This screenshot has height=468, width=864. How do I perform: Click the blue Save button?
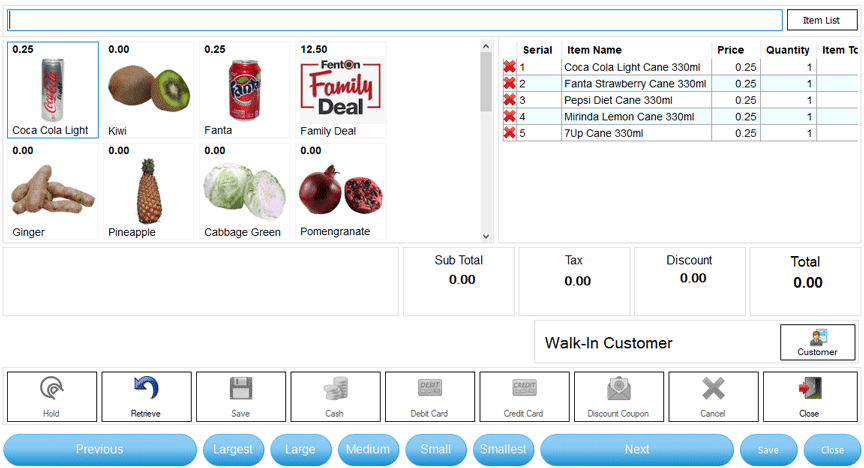click(768, 450)
